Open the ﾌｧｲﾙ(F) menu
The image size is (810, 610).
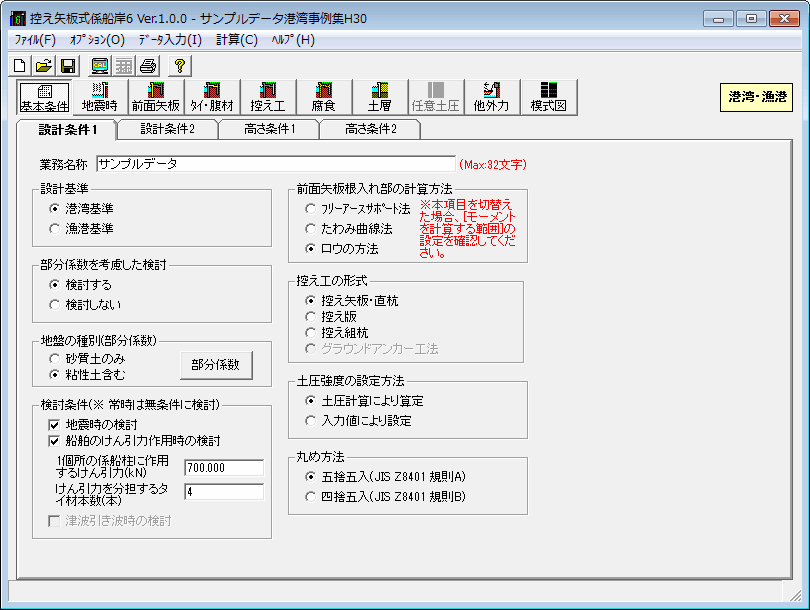pos(35,40)
